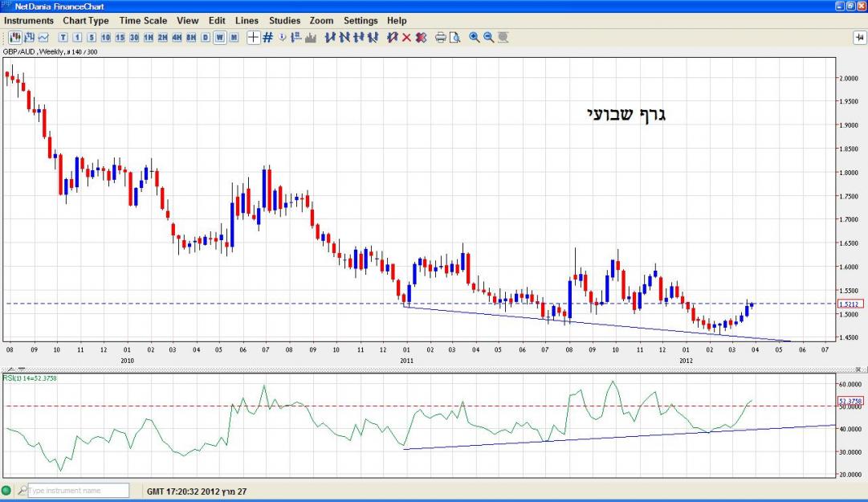The height and width of the screenshot is (502, 868).
Task: Select the daily (D) timeframe button
Action: (x=206, y=37)
